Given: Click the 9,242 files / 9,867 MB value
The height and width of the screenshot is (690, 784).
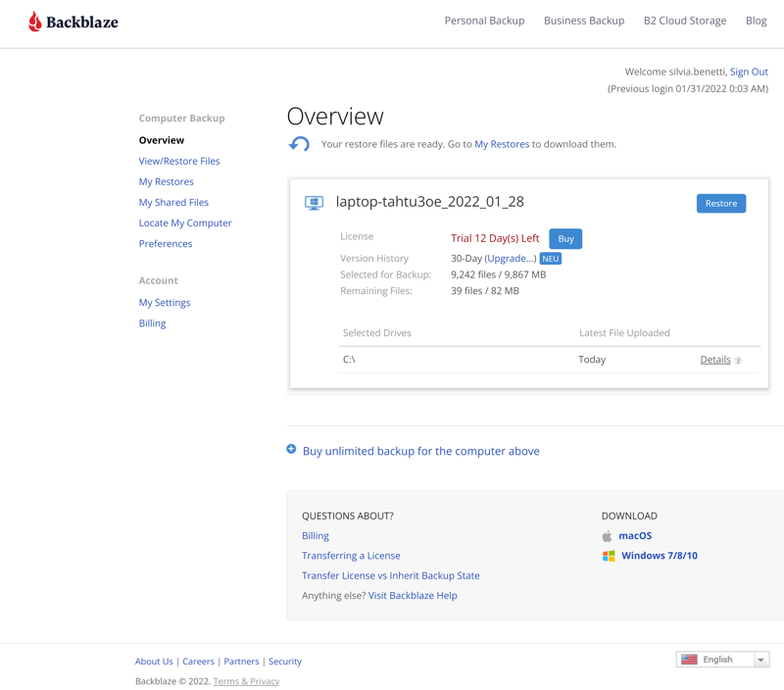Looking at the screenshot, I should 498,274.
